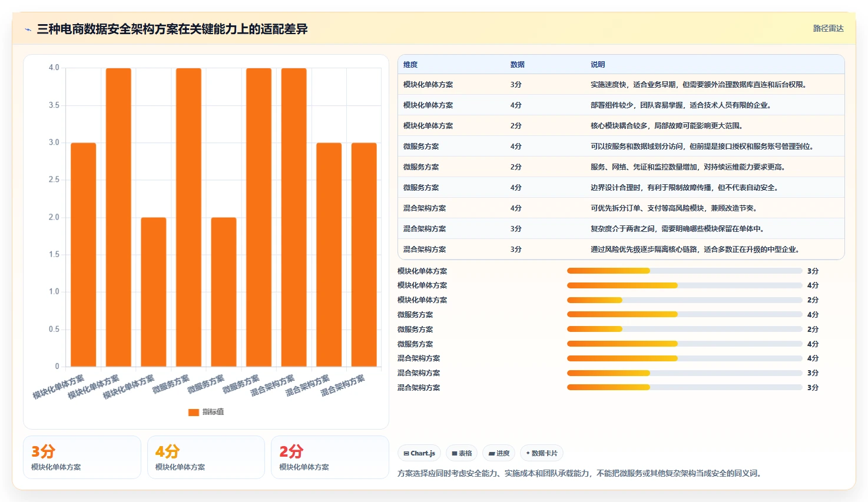Click the 4.0 y-axis label

tap(54, 68)
